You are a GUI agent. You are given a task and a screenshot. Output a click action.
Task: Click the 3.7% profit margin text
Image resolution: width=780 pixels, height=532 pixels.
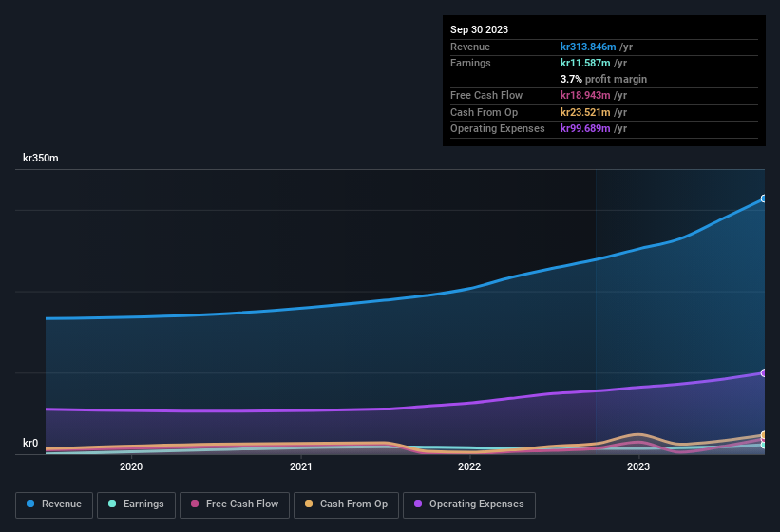click(603, 79)
